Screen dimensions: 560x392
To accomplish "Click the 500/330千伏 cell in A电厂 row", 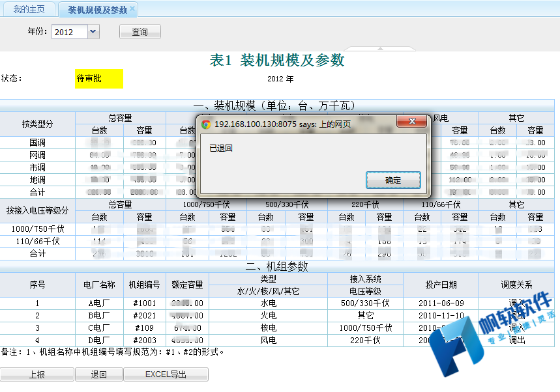I will click(x=365, y=303).
